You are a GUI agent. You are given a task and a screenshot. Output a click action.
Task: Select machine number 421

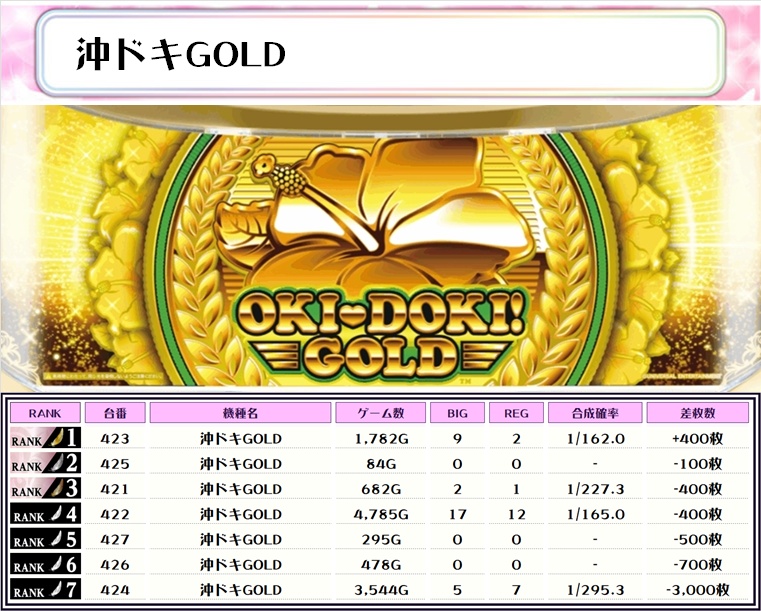(x=115, y=489)
